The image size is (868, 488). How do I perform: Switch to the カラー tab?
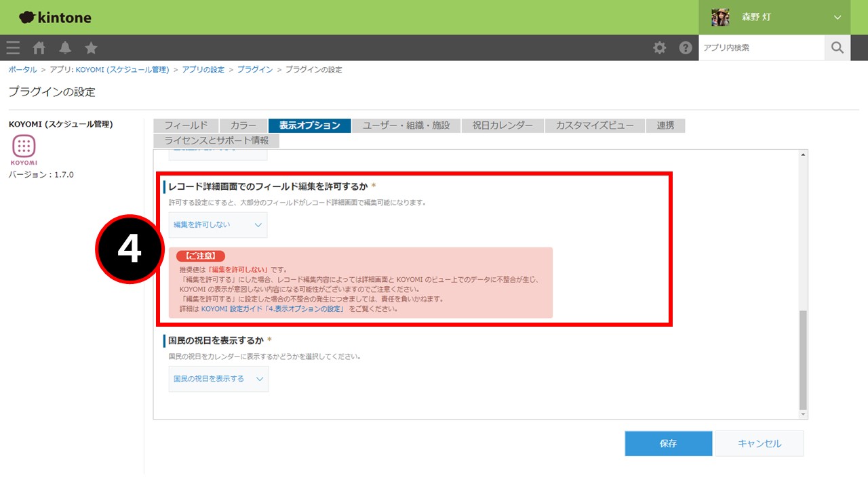click(243, 125)
